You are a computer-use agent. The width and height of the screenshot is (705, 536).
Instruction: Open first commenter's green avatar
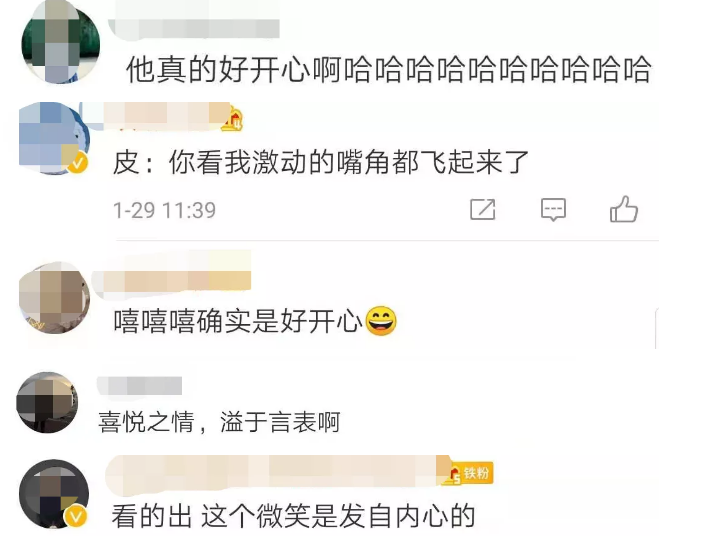click(x=61, y=43)
